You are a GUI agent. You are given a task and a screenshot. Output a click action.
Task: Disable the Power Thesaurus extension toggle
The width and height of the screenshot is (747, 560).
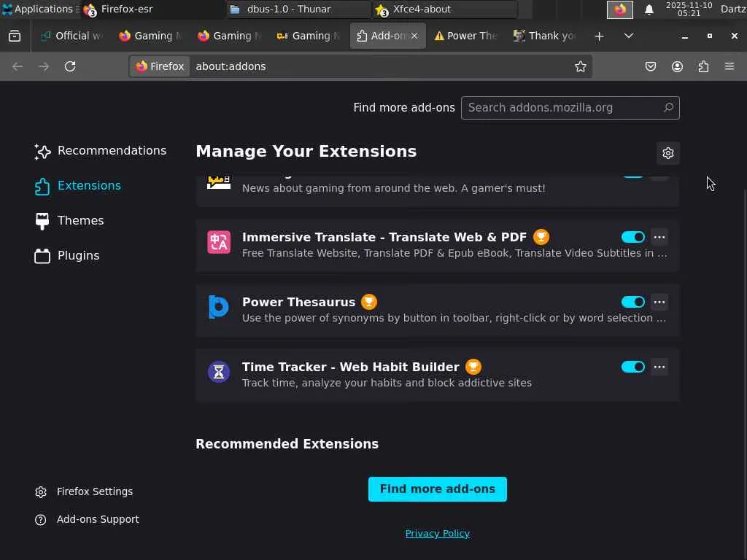[x=632, y=302]
